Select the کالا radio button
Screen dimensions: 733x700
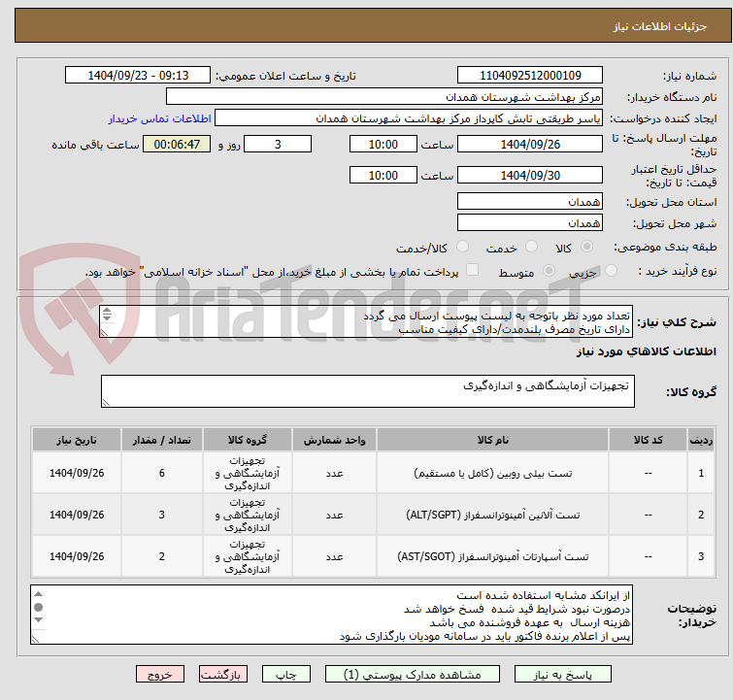pyautogui.click(x=586, y=247)
